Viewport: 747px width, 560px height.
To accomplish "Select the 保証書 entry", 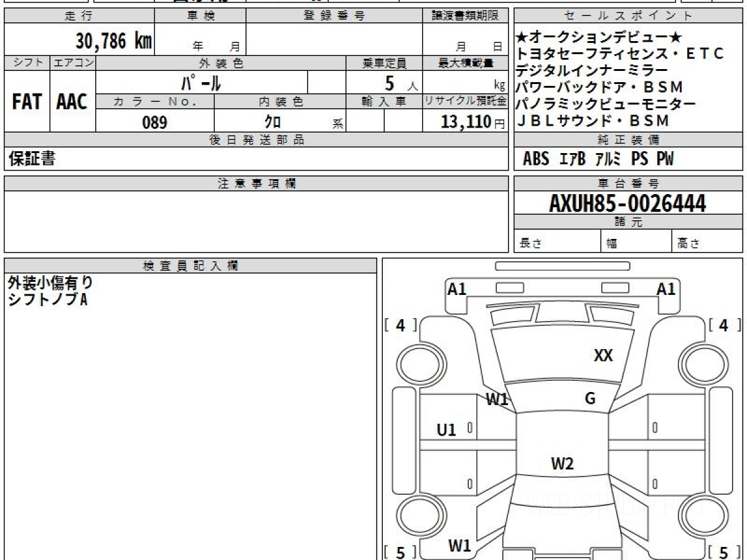I will click(32, 159).
